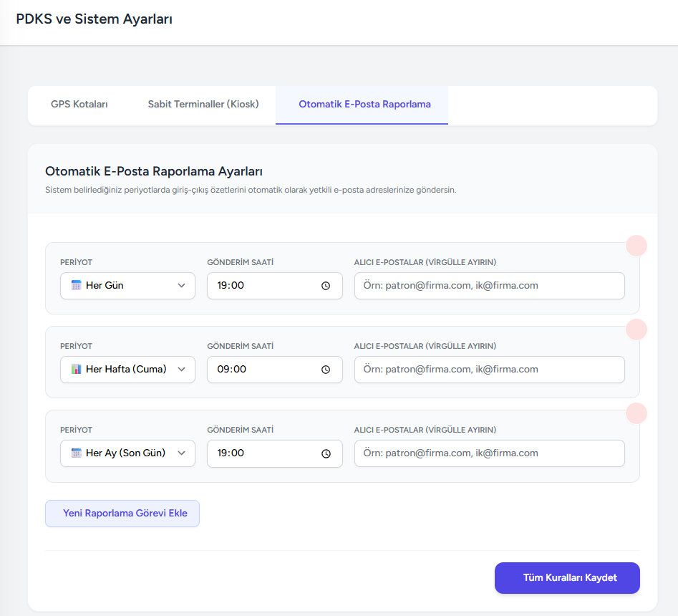Delete the Her Hafta (Cuma) rule with red circle
This screenshot has height=616, width=678.
[x=636, y=329]
